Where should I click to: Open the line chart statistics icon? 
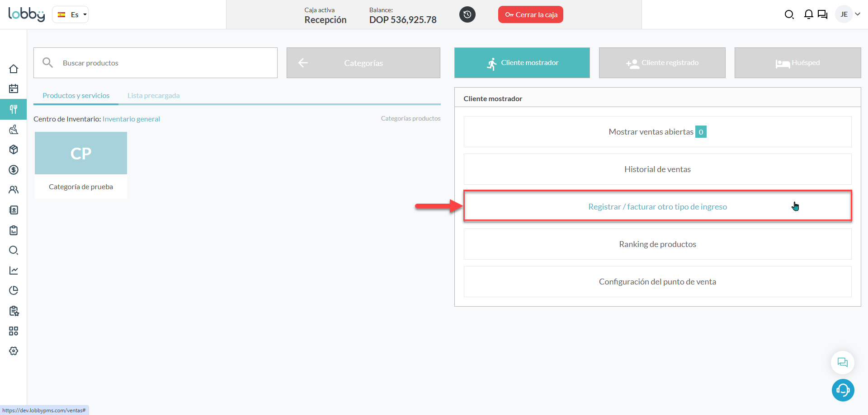click(14, 270)
